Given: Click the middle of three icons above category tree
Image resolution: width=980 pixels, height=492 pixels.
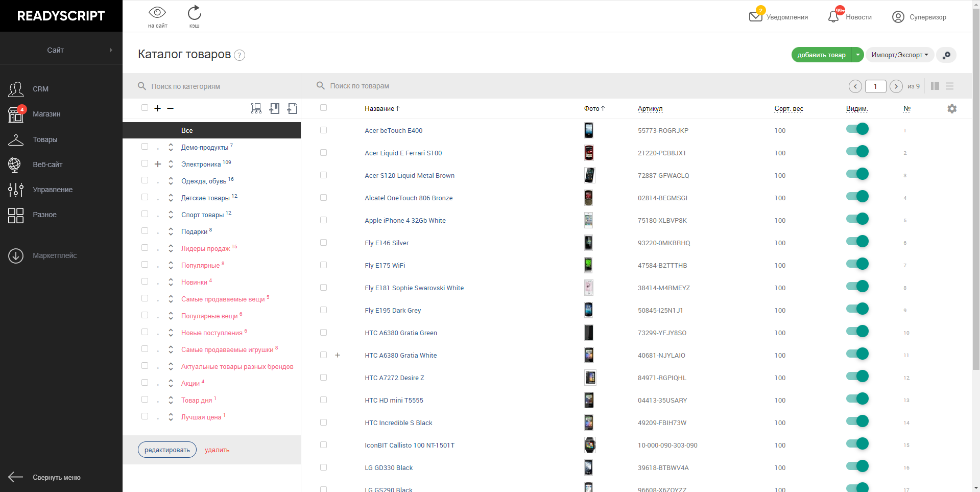Looking at the screenshot, I should pyautogui.click(x=274, y=108).
